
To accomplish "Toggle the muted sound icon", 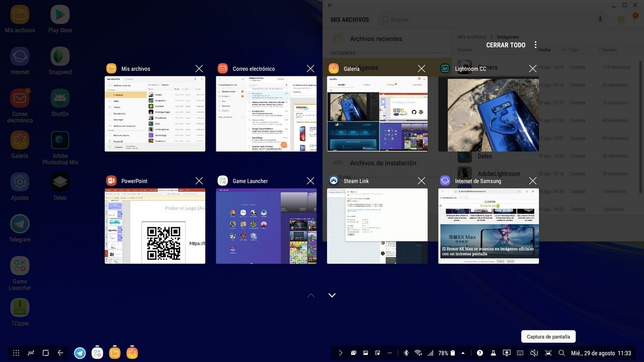I will coord(534,353).
